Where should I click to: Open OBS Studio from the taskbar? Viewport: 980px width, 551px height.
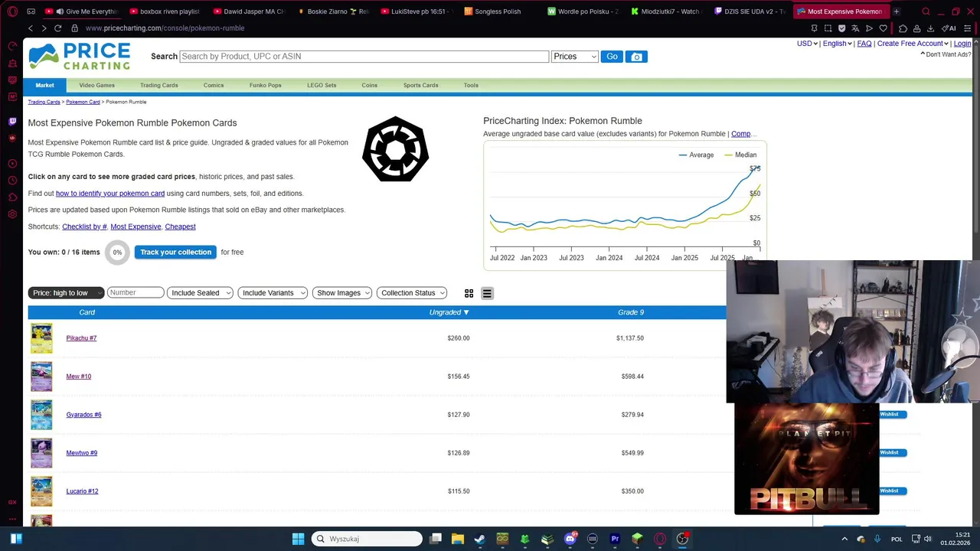682,539
